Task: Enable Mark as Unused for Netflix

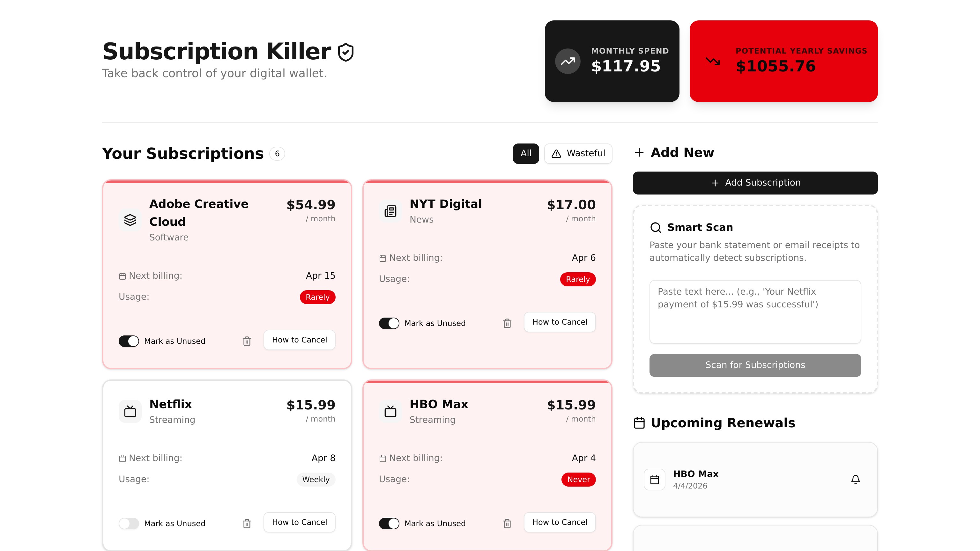Action: click(129, 523)
